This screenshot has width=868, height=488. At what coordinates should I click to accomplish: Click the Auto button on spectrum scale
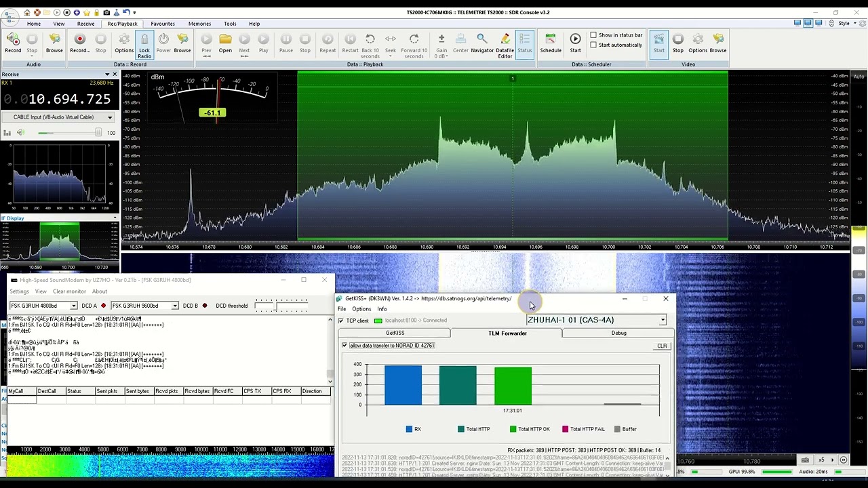(859, 77)
